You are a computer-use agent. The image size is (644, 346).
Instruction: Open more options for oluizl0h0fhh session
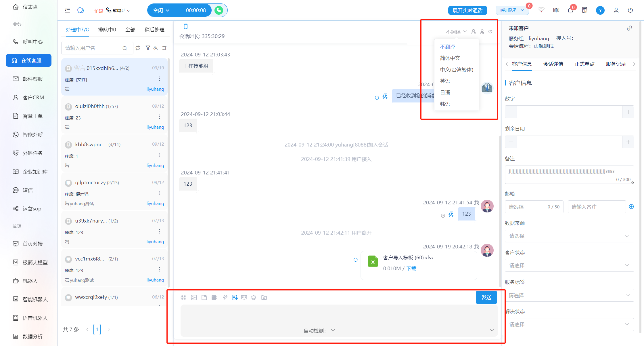pyautogui.click(x=159, y=117)
